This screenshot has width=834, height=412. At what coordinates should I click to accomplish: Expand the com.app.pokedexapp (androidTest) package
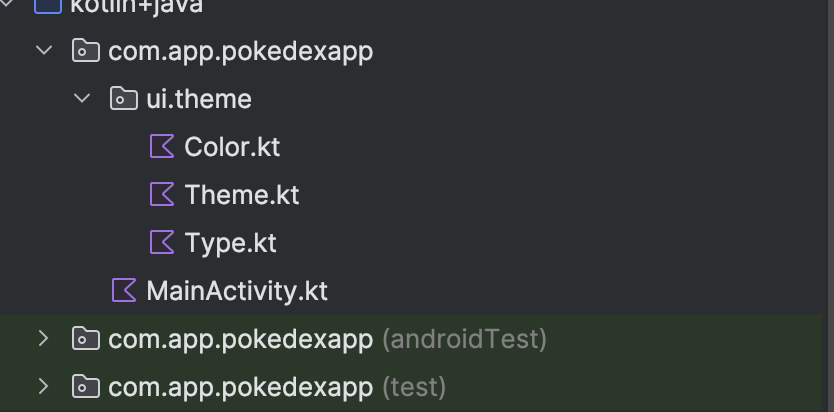43,339
